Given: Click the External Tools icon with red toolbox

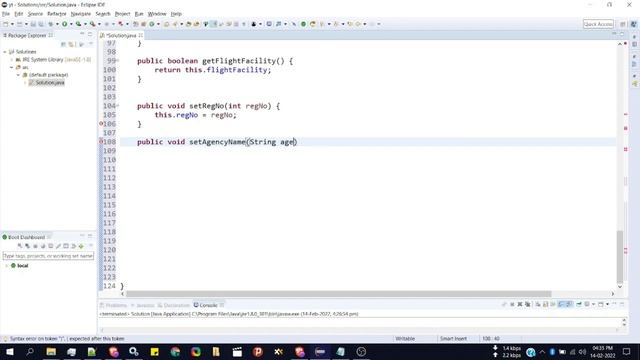Looking at the screenshot, I should (93, 24).
